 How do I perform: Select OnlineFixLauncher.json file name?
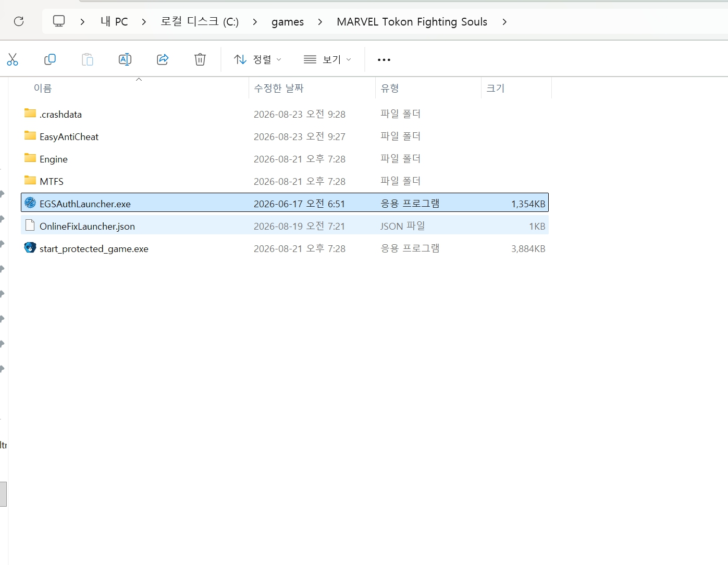click(87, 227)
